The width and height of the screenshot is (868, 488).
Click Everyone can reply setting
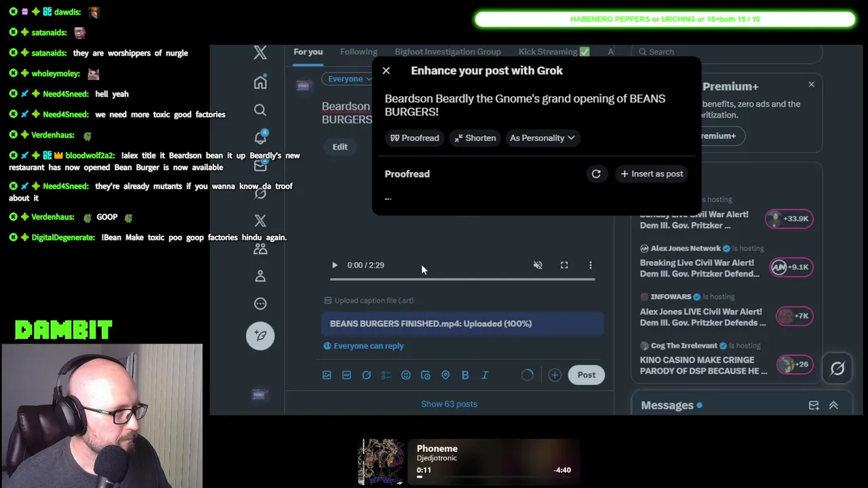pyautogui.click(x=363, y=346)
